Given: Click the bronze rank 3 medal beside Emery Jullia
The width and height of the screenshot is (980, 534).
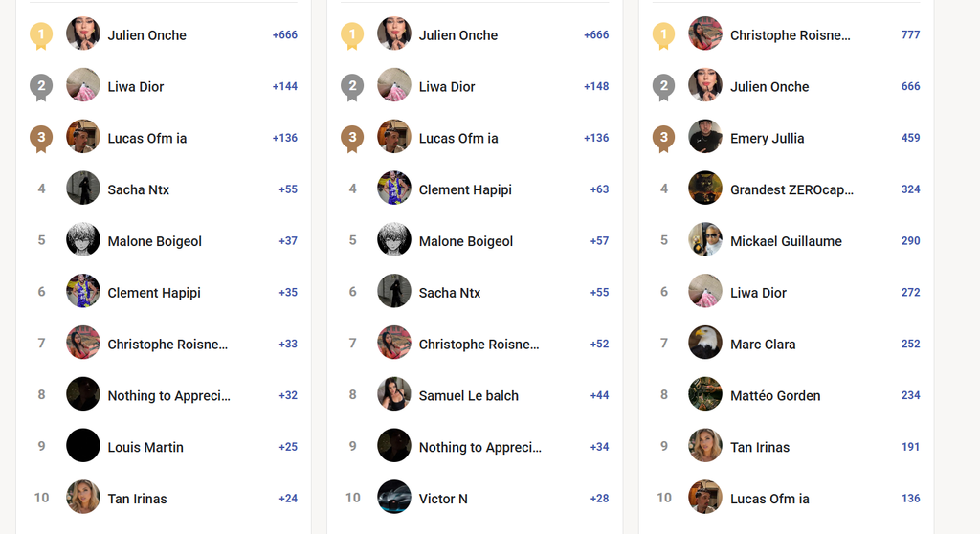Looking at the screenshot, I should pyautogui.click(x=664, y=138).
